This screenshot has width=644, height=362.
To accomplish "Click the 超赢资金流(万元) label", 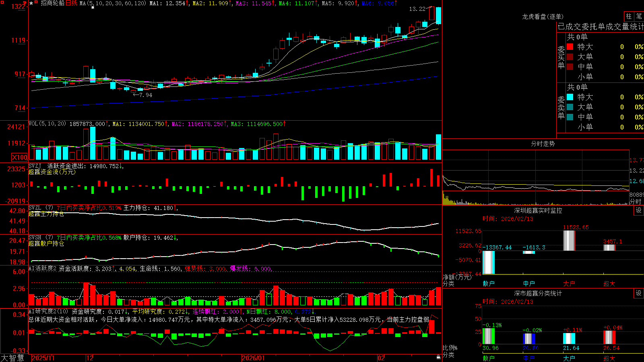I will coord(52,172).
